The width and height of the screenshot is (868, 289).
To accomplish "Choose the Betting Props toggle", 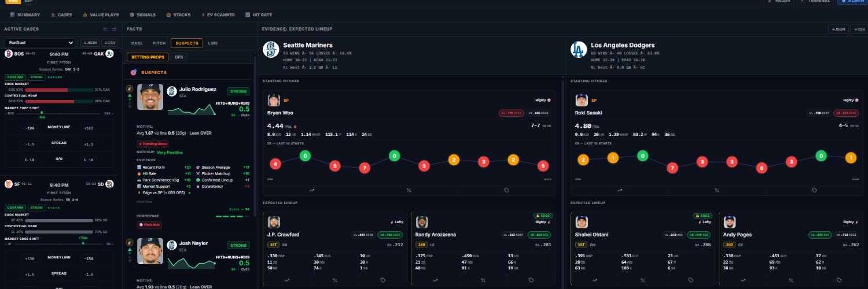I will pos(148,57).
